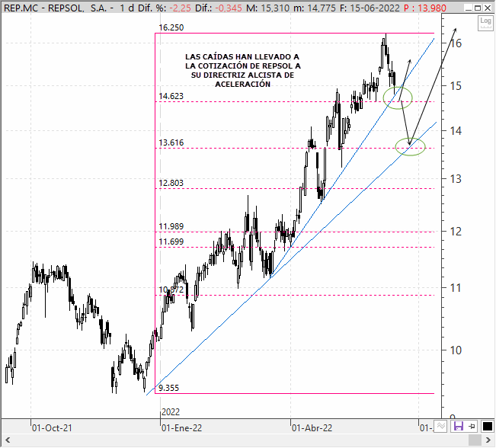Click the purple floppy-disk save icon
The height and width of the screenshot is (448, 496).
point(458,426)
